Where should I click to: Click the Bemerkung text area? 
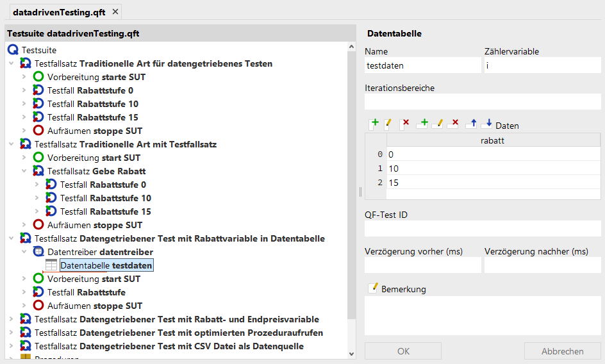click(x=483, y=315)
